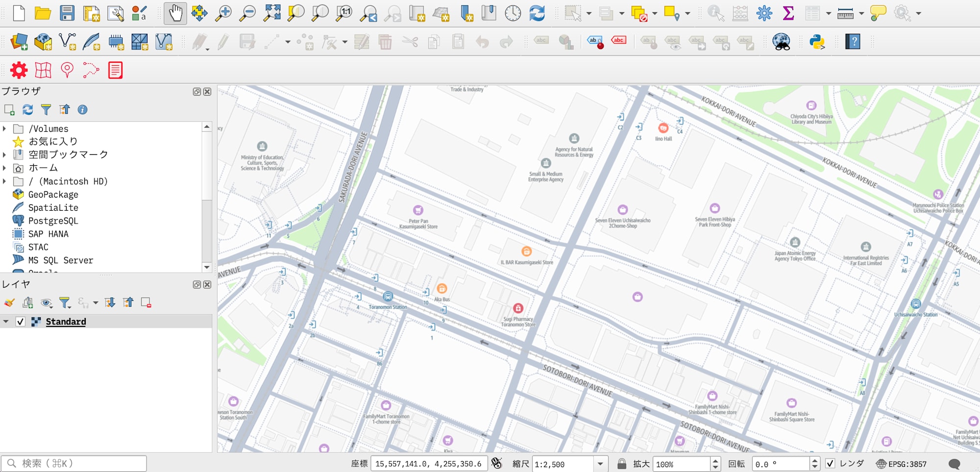Click the Zoom In magnifier tool

[223, 13]
